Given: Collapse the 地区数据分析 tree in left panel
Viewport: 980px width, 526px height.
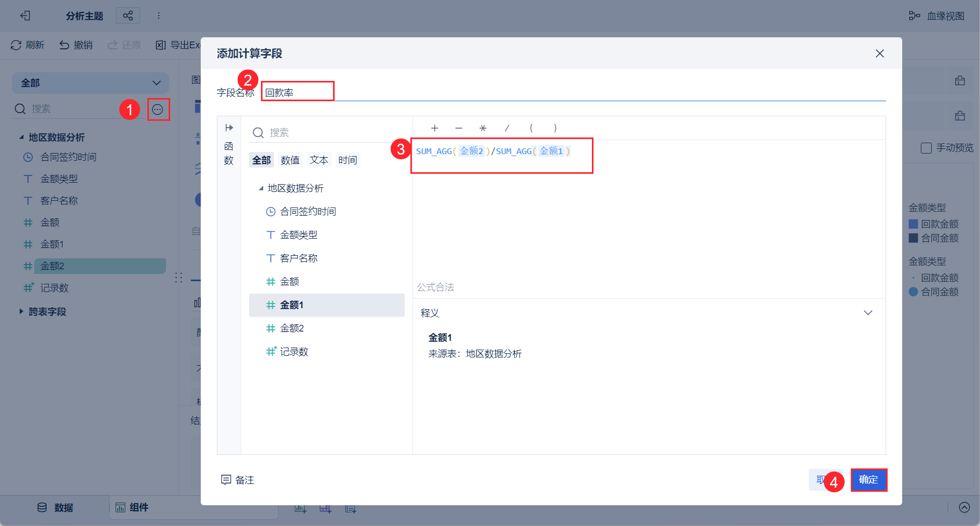Looking at the screenshot, I should click(21, 137).
